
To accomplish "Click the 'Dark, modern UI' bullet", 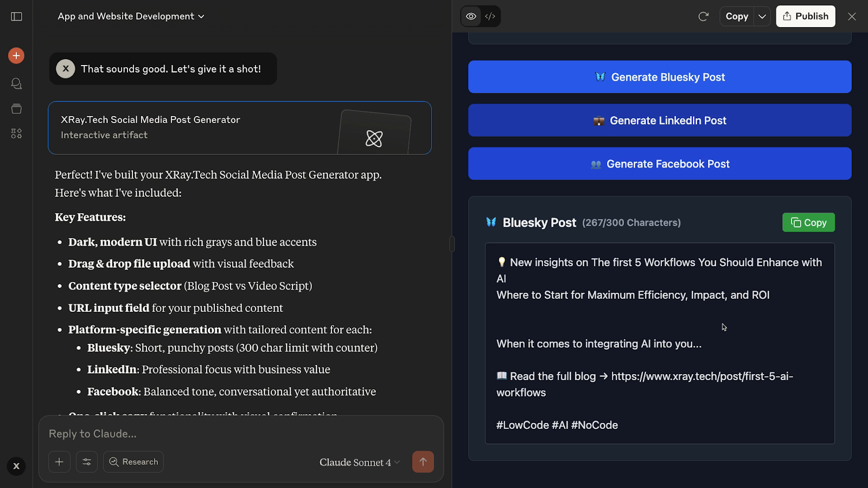I will point(193,242).
